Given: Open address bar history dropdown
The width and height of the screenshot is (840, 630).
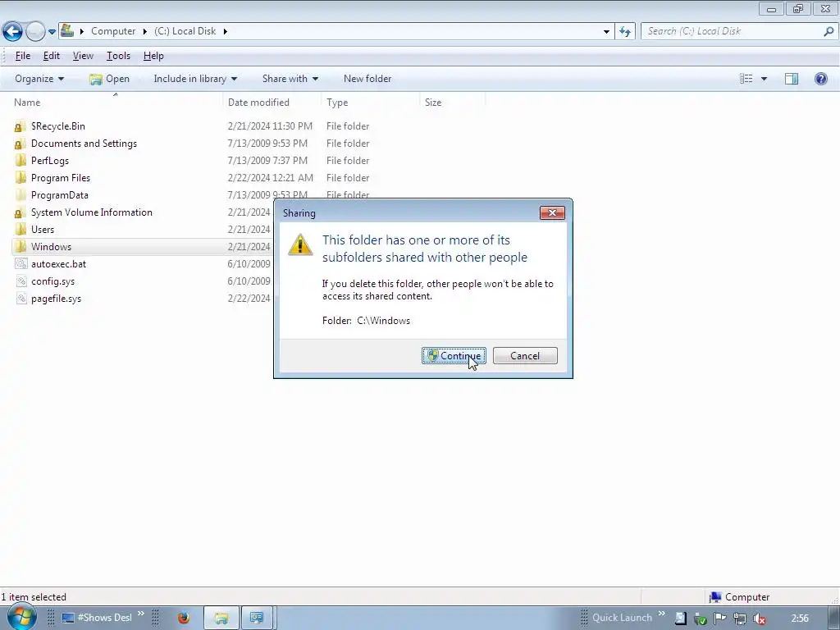Looking at the screenshot, I should (606, 32).
